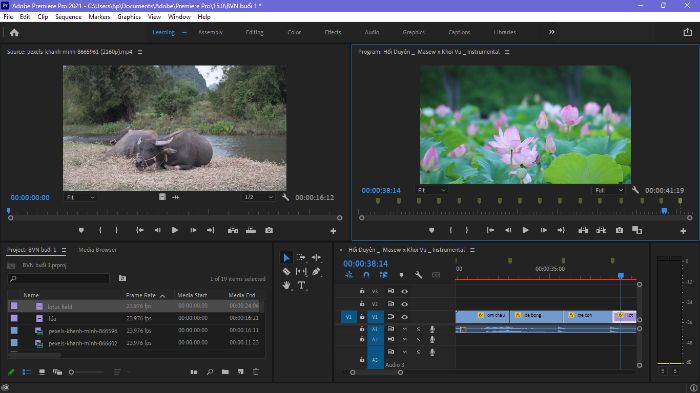Viewport: 700px width, 393px height.
Task: Select the Selection tool arrow
Action: 287,258
